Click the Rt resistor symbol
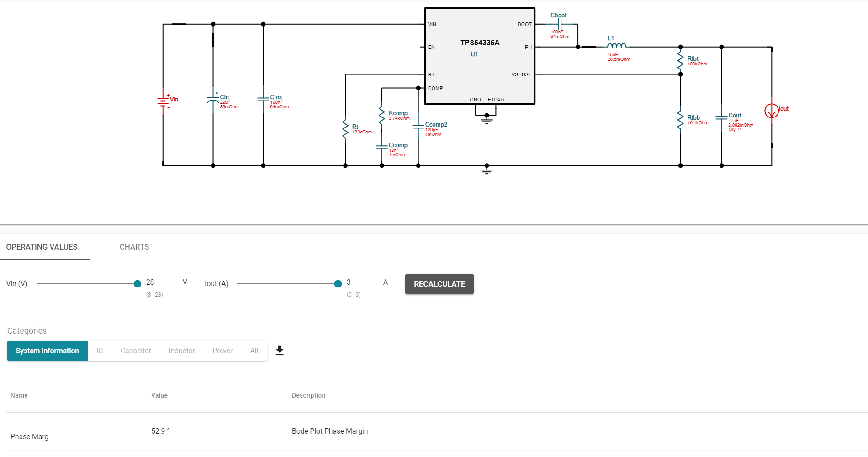This screenshot has width=868, height=457. coord(345,129)
